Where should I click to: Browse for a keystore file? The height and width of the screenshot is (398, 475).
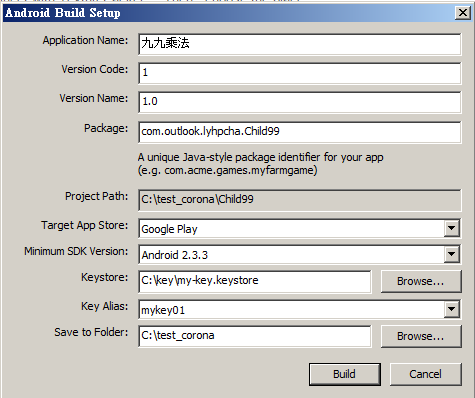[x=421, y=281]
